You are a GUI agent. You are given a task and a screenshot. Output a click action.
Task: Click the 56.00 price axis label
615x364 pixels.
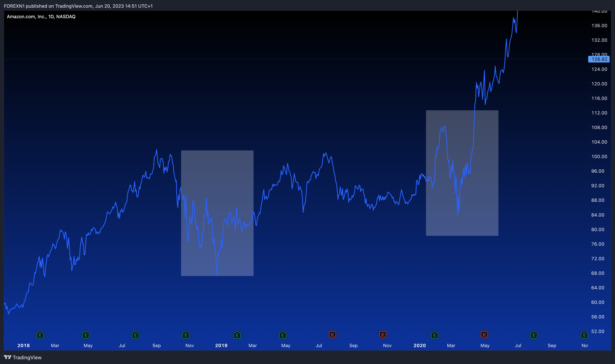598,317
